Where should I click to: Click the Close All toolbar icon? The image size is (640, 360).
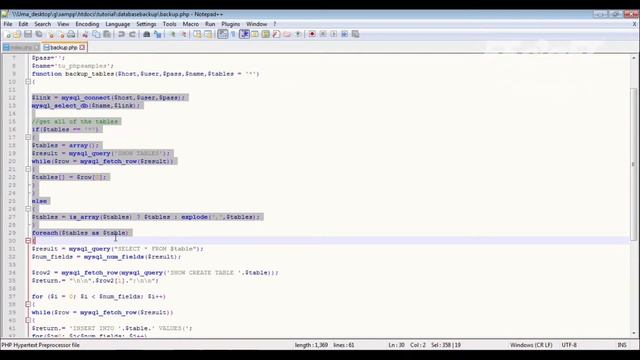click(61, 34)
